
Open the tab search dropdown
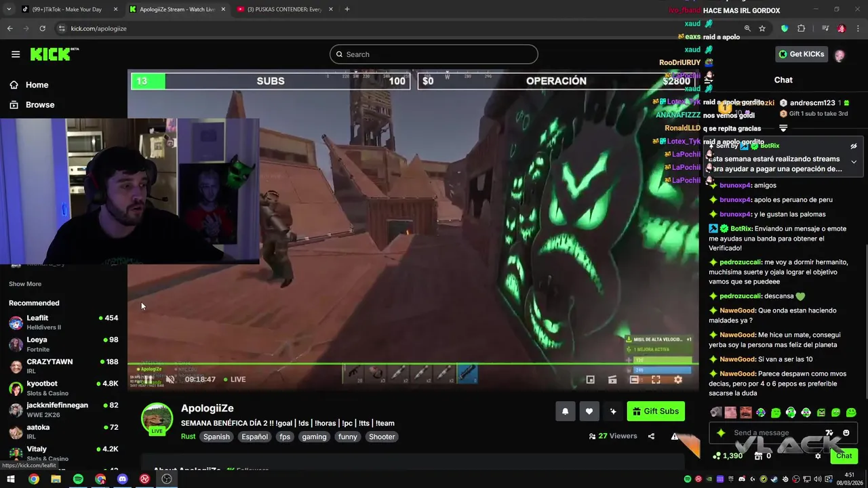tap(9, 9)
